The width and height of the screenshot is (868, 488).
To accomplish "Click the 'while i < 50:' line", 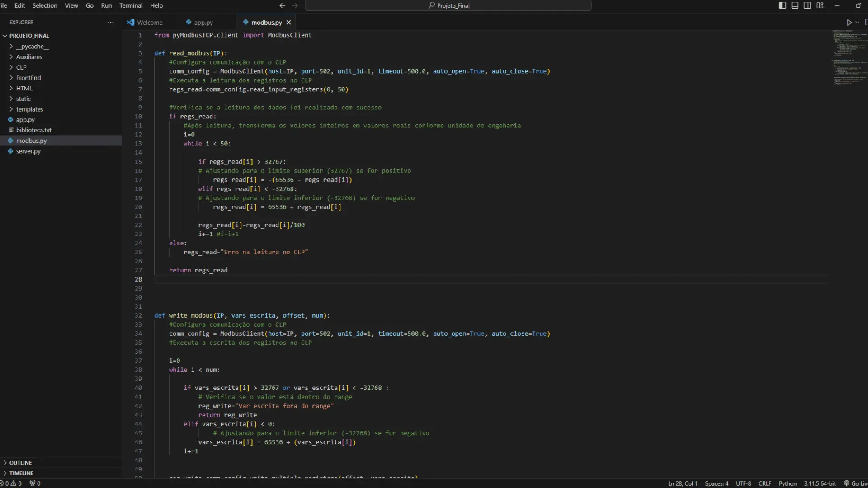I will (x=207, y=144).
